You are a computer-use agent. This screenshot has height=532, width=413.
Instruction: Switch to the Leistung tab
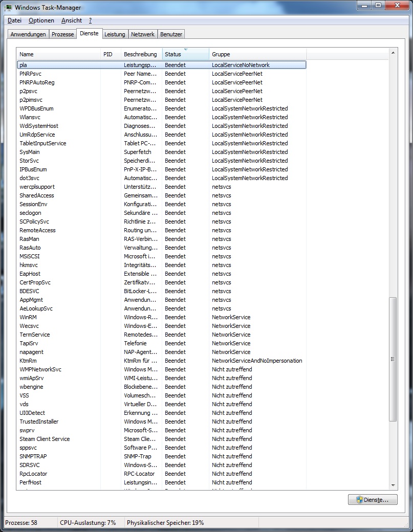pos(115,34)
